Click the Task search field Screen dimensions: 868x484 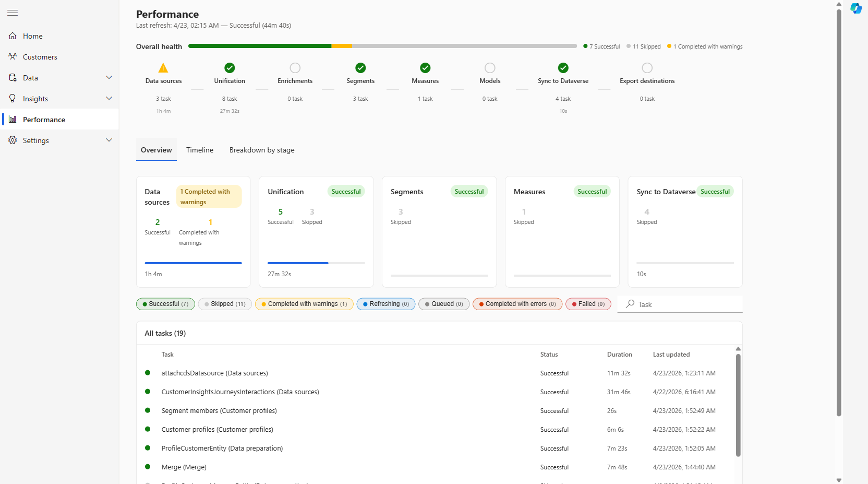[680, 304]
